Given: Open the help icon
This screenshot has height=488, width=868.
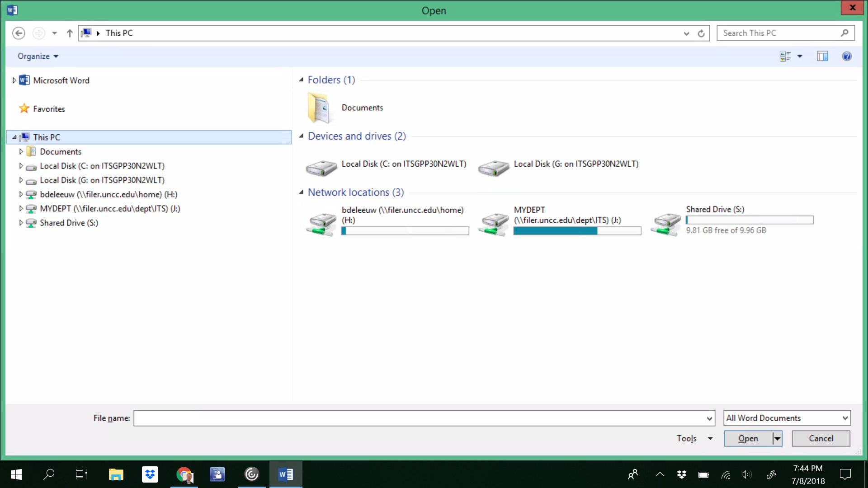Looking at the screenshot, I should (847, 56).
